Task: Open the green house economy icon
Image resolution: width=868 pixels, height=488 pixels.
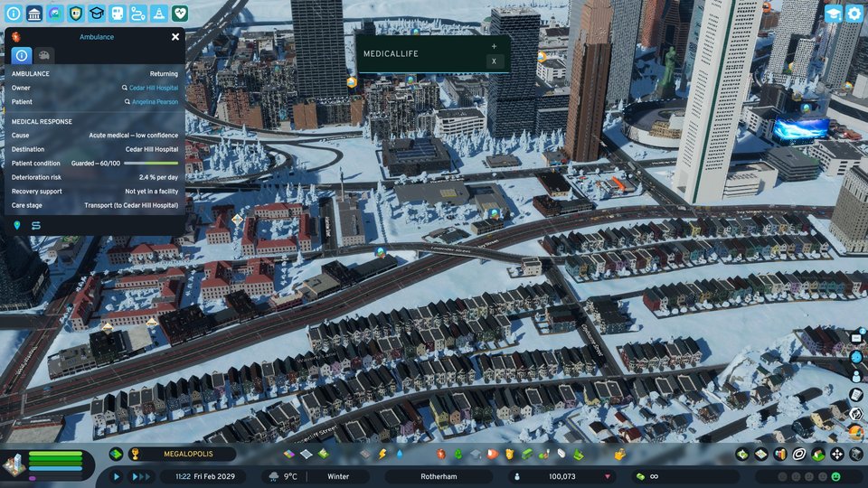Action: click(x=817, y=455)
